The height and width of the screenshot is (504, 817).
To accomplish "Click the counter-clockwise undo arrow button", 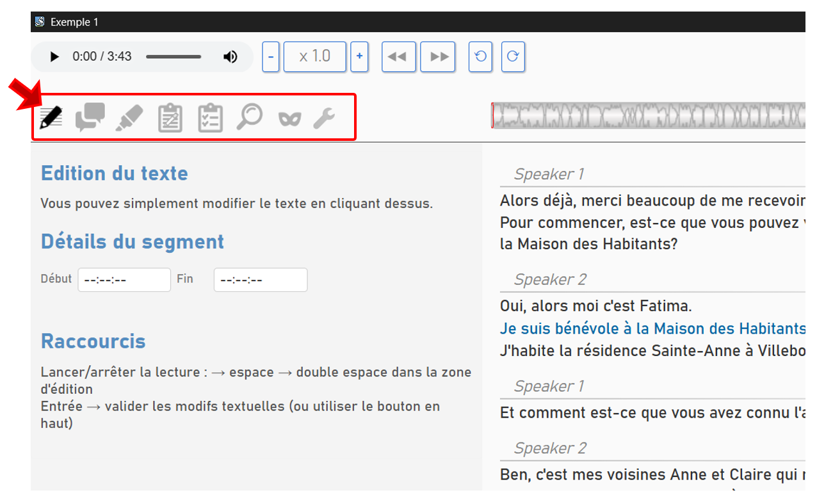I will point(481,57).
